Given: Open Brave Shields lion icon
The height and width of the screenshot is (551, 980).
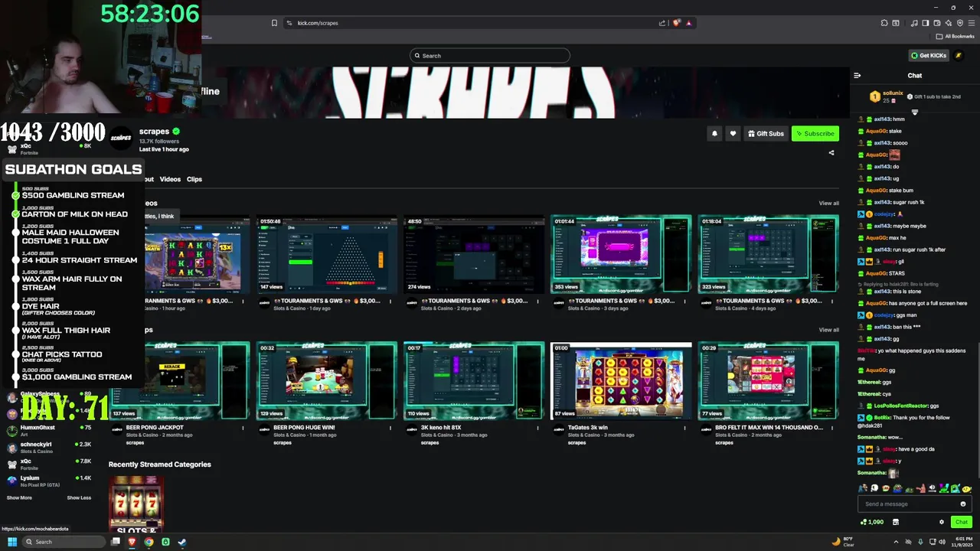Looking at the screenshot, I should click(x=676, y=23).
